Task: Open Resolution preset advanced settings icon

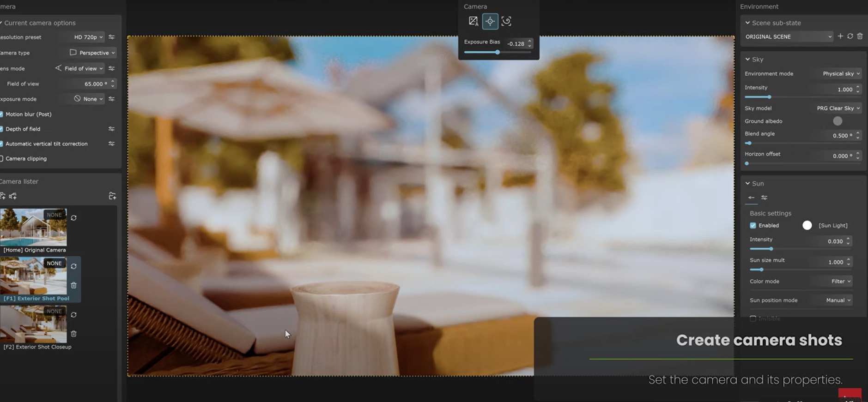Action: point(111,37)
